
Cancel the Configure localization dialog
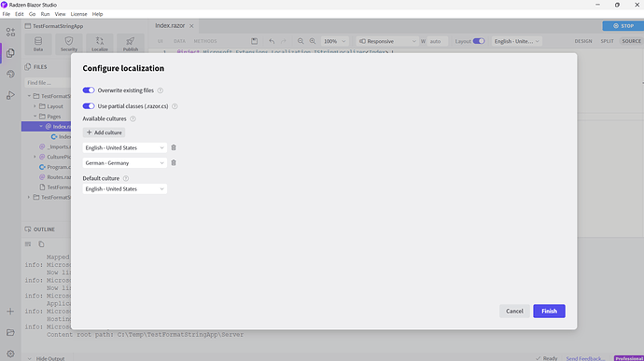[514, 311]
